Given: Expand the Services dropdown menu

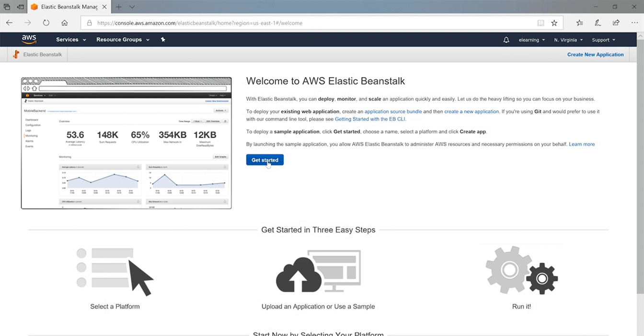Looking at the screenshot, I should (x=71, y=40).
